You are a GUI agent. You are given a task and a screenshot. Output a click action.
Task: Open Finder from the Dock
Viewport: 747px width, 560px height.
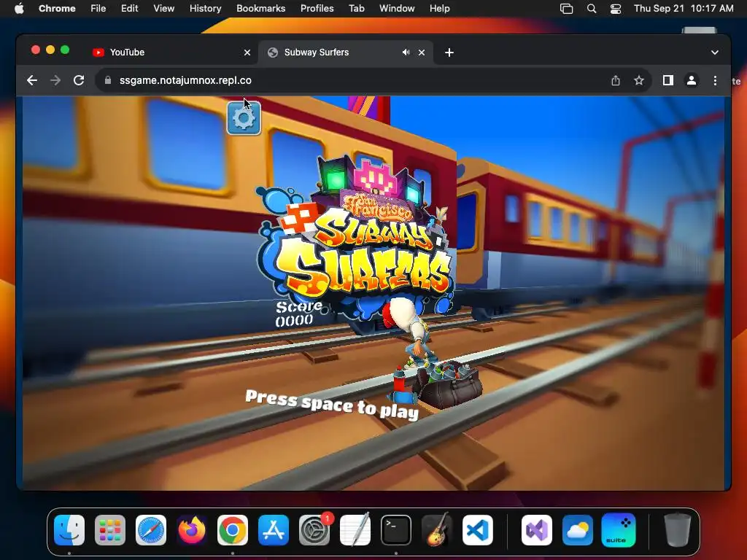pyautogui.click(x=69, y=530)
